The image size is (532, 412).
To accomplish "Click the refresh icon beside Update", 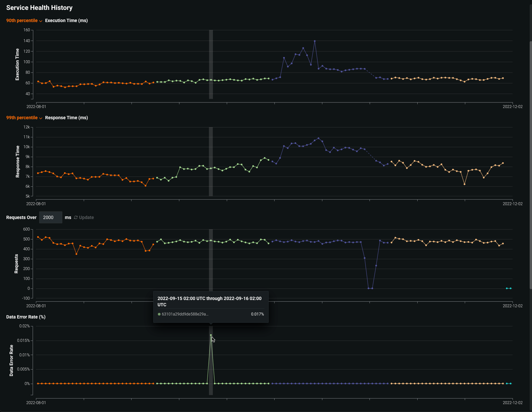I will click(76, 217).
